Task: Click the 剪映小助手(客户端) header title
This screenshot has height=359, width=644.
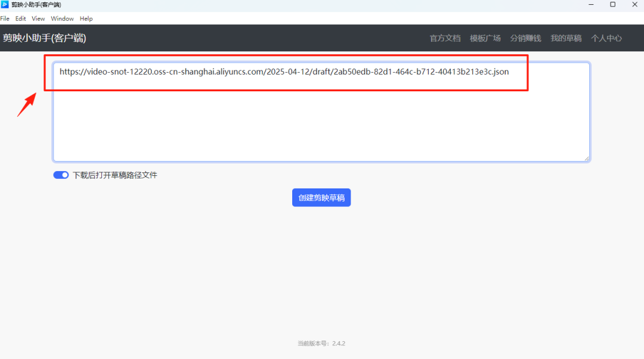Action: pos(44,38)
